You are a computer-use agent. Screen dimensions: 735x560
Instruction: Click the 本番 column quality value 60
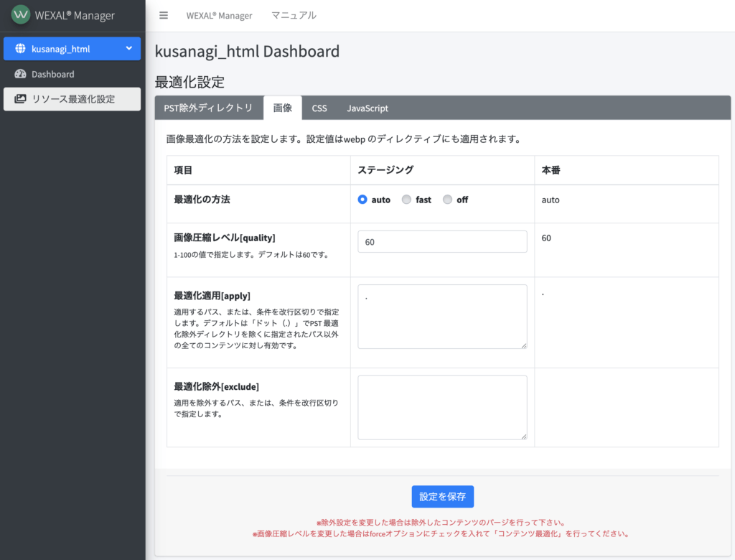pos(546,238)
